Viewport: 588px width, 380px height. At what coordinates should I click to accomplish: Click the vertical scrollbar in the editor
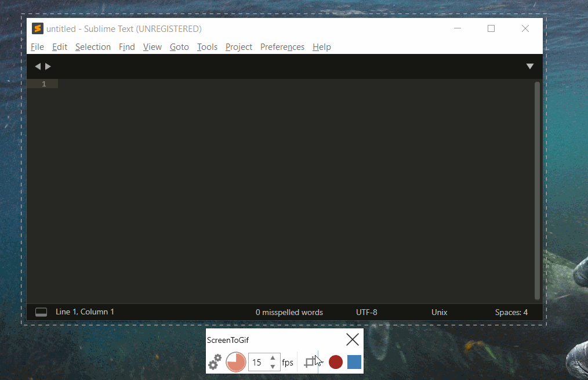click(x=537, y=190)
